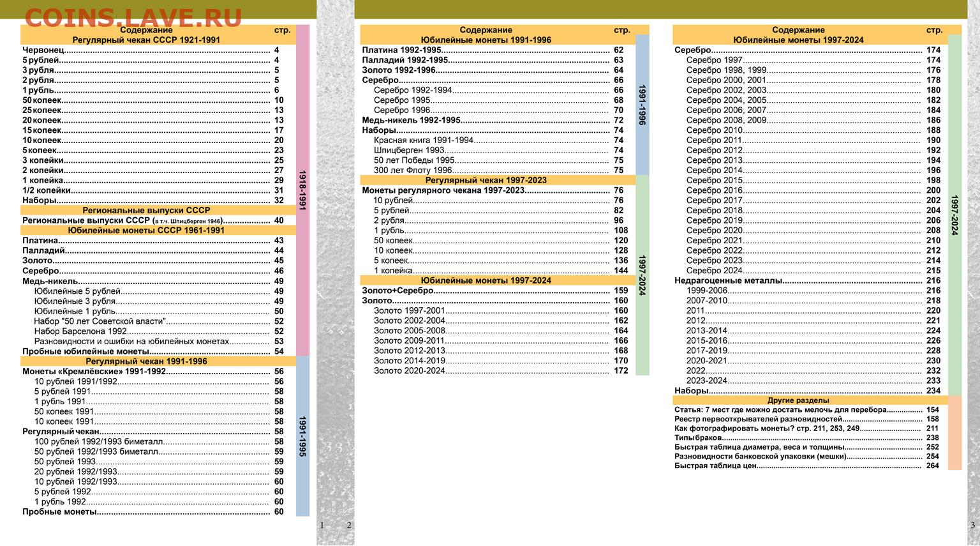Screen dimensions: 980x546
Task: Select the "Регулярный чекан 1991-1996" heading
Action: click(x=146, y=361)
